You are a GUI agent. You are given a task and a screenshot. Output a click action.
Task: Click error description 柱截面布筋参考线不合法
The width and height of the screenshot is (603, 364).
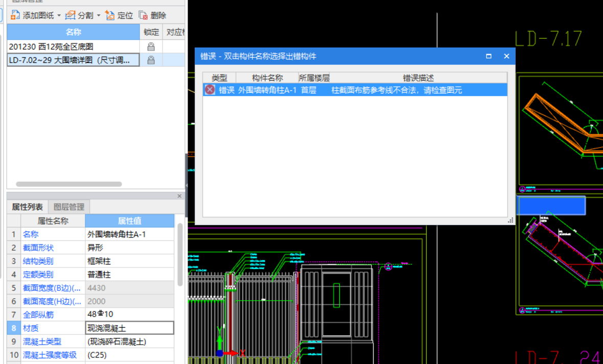point(397,90)
